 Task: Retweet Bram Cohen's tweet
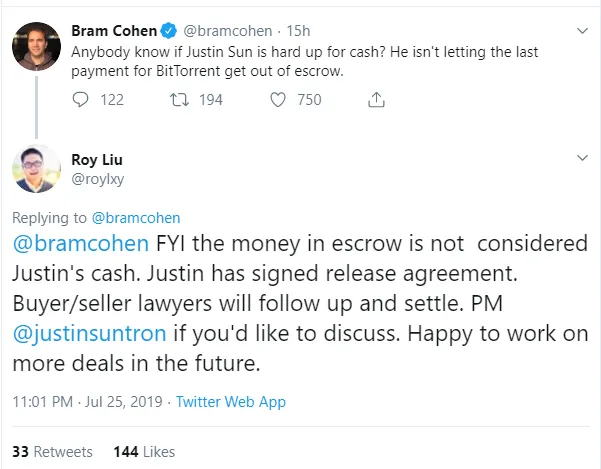pos(180,99)
